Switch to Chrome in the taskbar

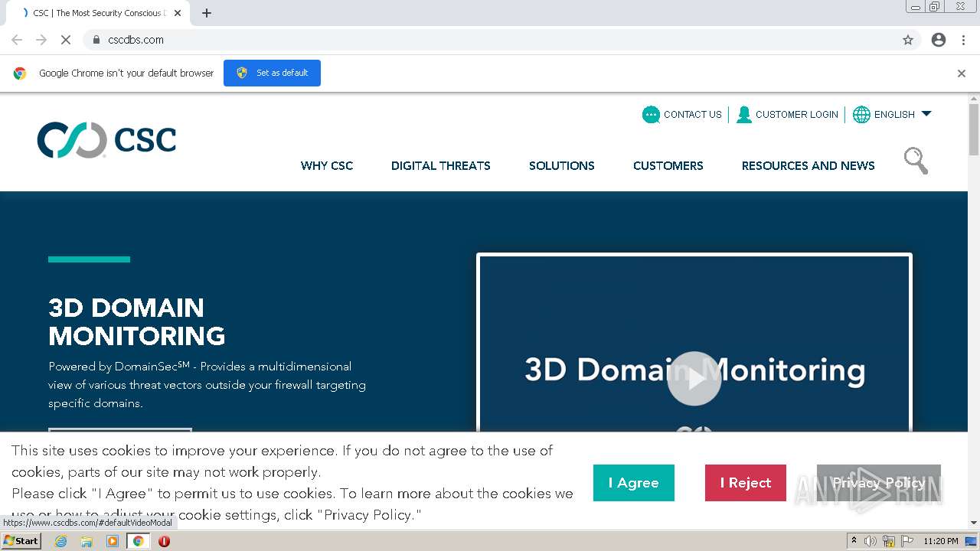138,541
